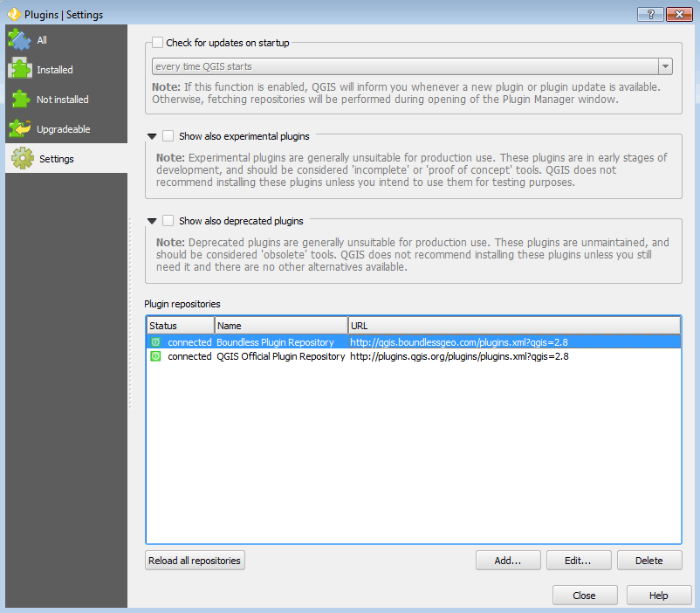
Task: Select the QGIS Official Plugin Repository row
Action: pos(279,356)
